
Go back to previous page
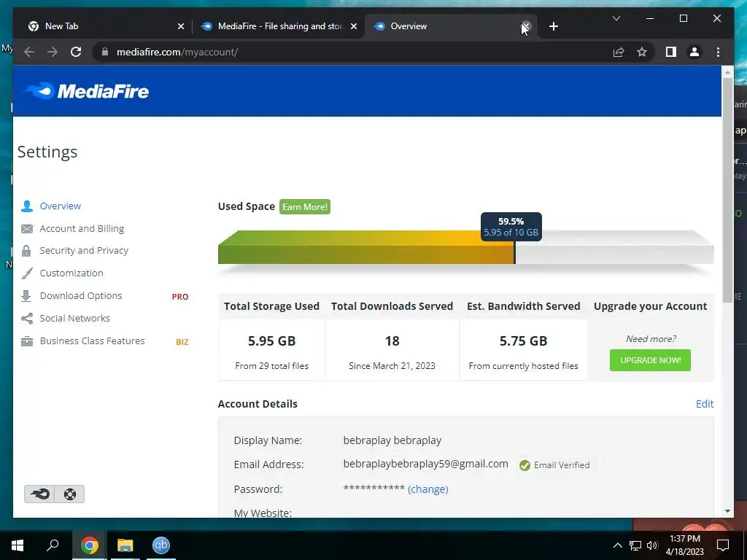(29, 52)
